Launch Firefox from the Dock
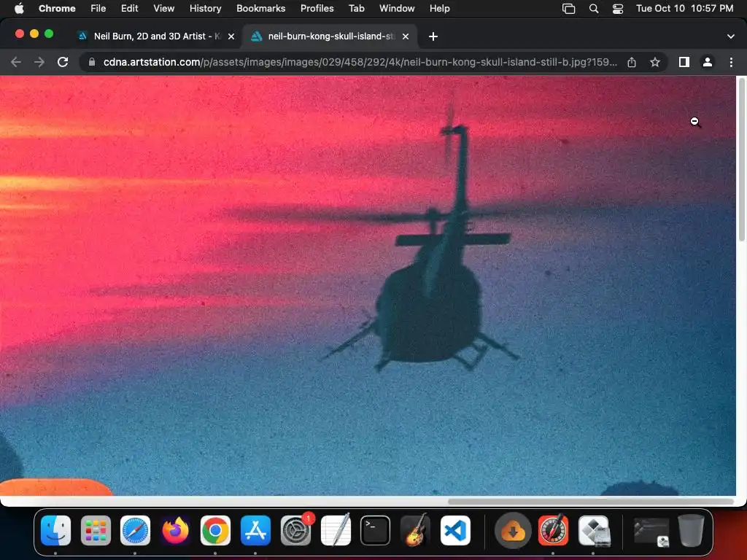 tap(175, 531)
